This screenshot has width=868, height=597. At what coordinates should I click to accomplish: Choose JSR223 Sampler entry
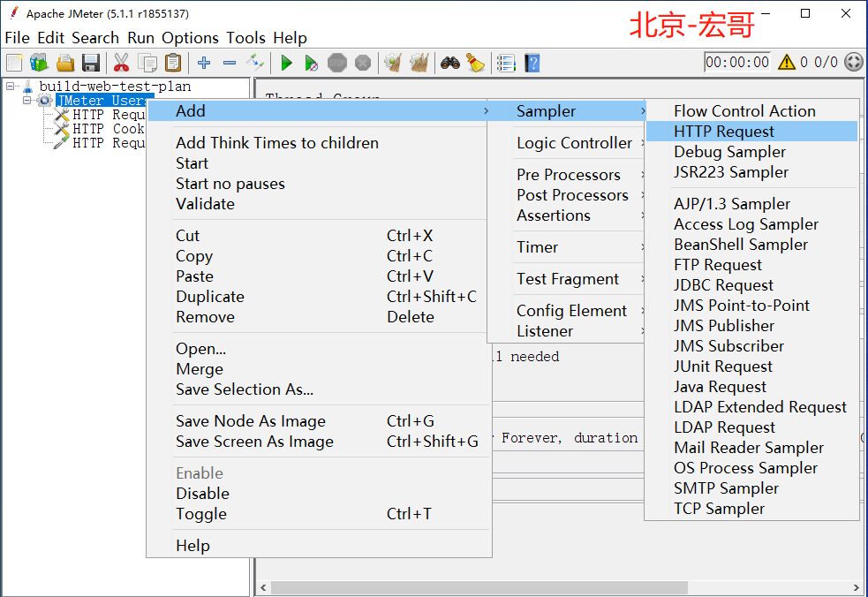[x=751, y=172]
